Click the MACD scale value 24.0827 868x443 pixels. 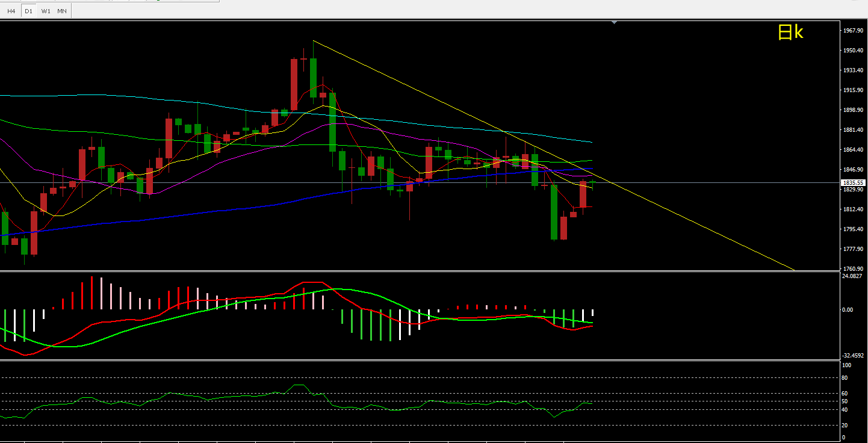pos(854,276)
